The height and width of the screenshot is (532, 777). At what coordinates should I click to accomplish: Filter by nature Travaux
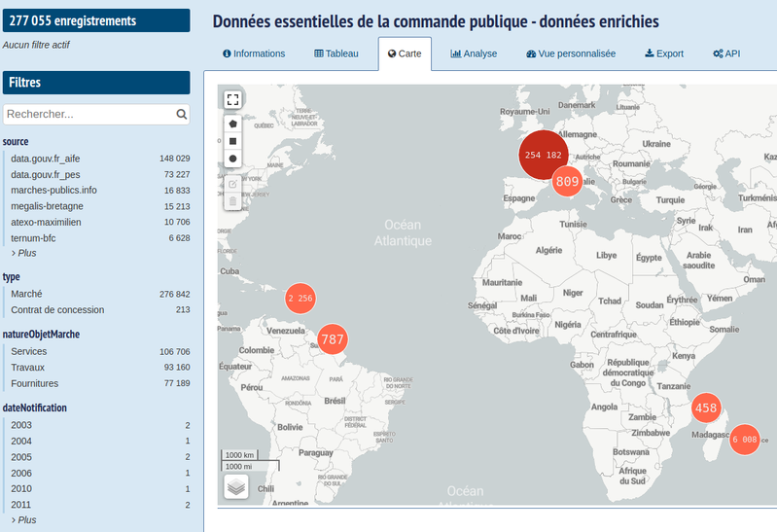point(28,367)
